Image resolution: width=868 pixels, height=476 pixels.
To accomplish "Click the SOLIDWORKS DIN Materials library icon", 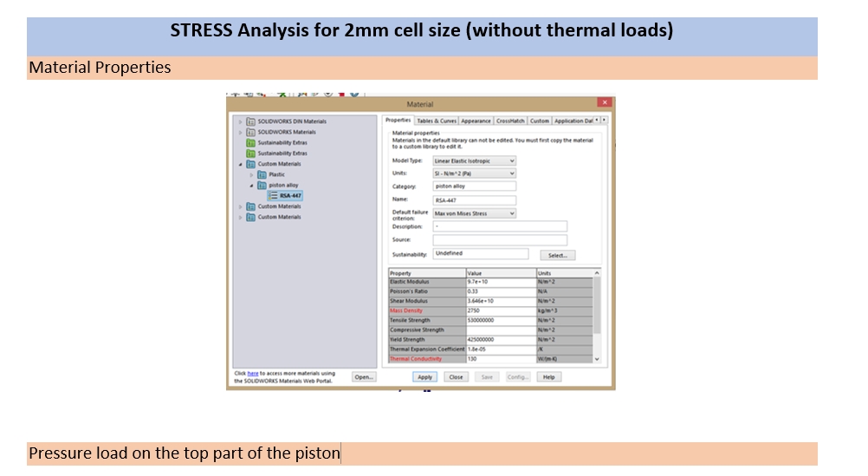I will [x=251, y=121].
